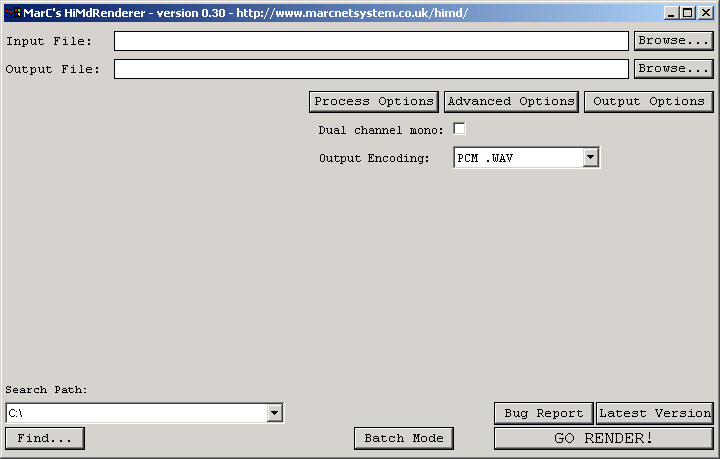Open the Advanced Options tab
Viewport: 720px width, 459px height.
pos(511,101)
